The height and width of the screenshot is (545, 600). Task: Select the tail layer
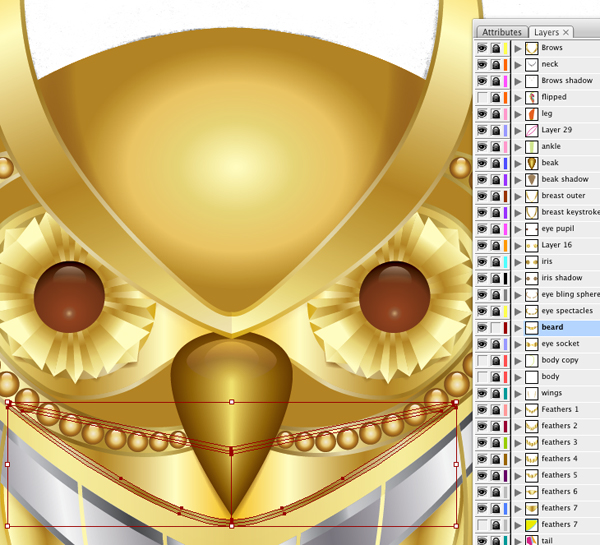coord(547,541)
